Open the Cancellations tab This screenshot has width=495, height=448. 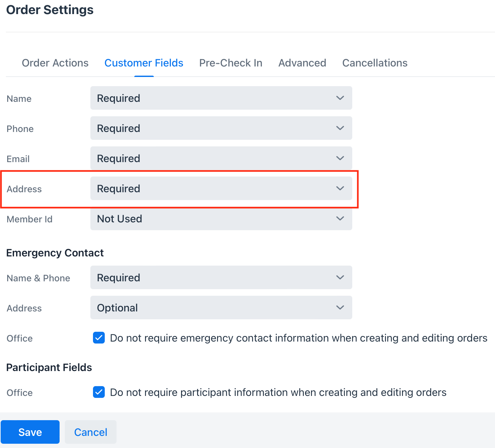point(375,63)
